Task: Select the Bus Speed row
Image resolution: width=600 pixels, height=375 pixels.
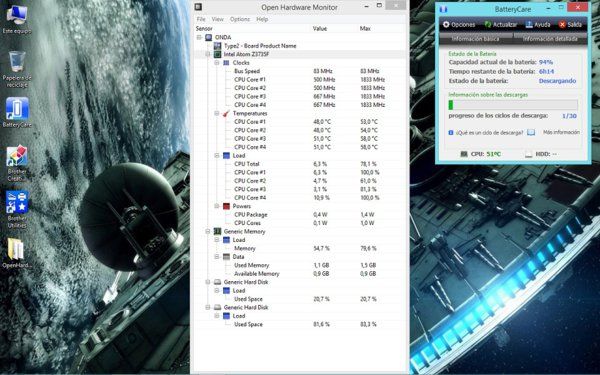Action: point(300,71)
